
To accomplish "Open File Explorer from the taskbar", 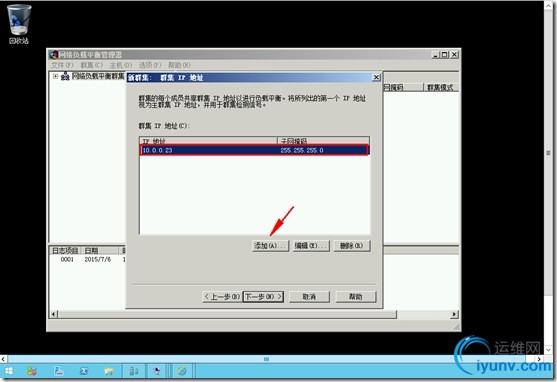I will click(109, 371).
